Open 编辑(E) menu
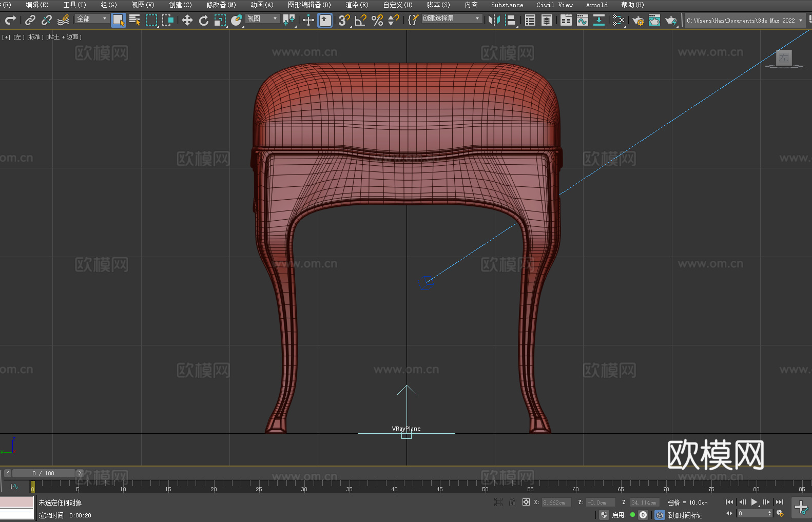 [x=37, y=5]
